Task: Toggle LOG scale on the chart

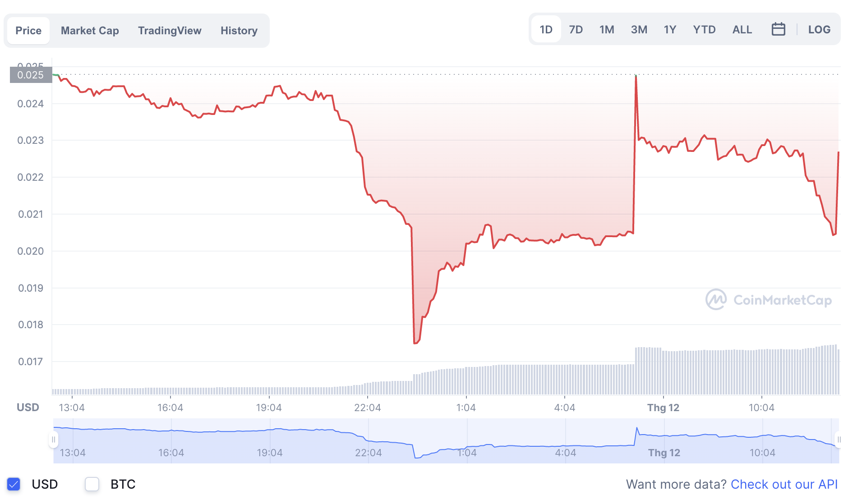Action: (x=819, y=30)
